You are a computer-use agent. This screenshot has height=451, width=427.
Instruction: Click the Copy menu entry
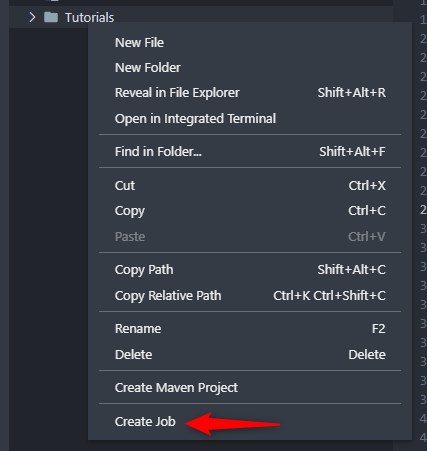click(250, 211)
